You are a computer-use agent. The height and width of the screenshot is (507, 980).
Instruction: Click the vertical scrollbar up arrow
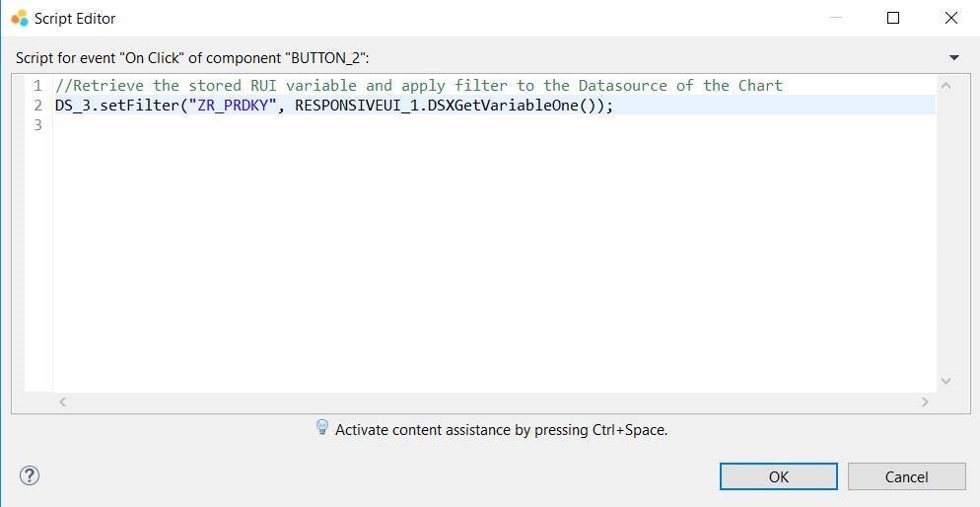click(946, 86)
